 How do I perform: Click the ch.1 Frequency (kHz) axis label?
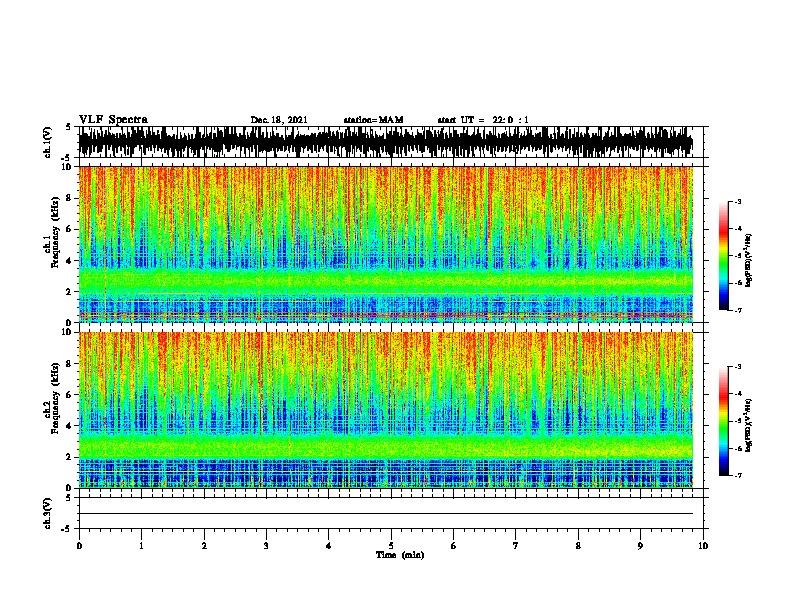tap(53, 232)
